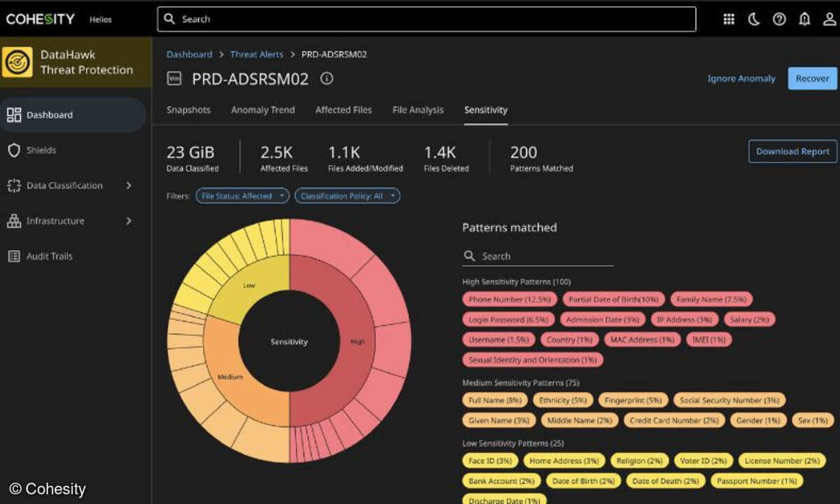
Task: Select the Credit Card Number (2%) chip
Action: [x=674, y=421]
